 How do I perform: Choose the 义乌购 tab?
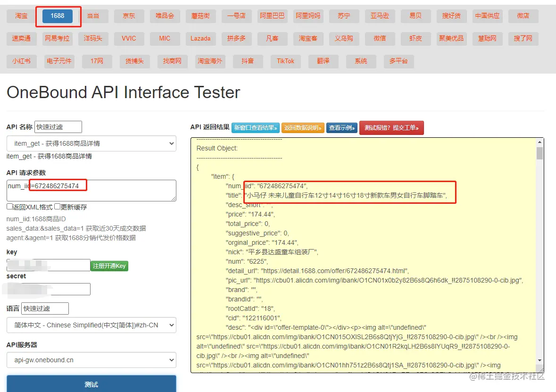pos(344,39)
